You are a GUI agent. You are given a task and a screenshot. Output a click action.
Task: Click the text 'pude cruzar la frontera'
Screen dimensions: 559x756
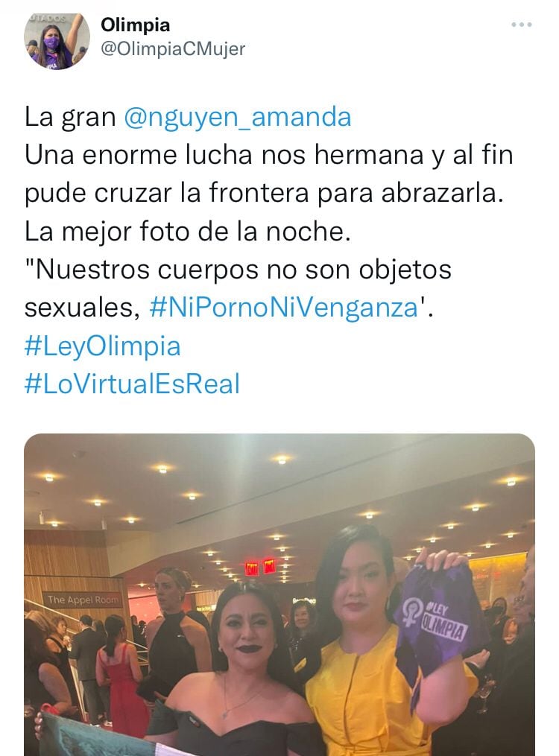point(166,194)
